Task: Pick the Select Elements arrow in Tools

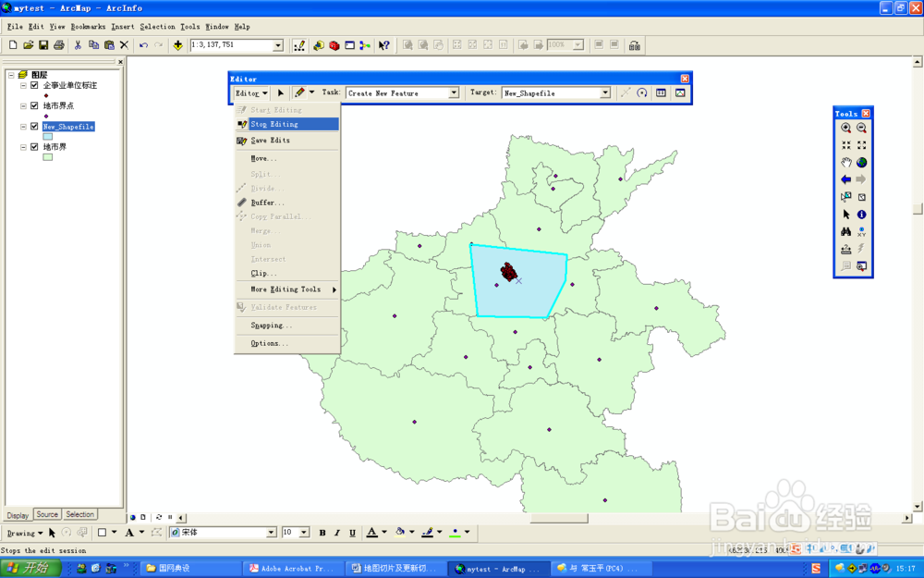Action: click(x=846, y=215)
